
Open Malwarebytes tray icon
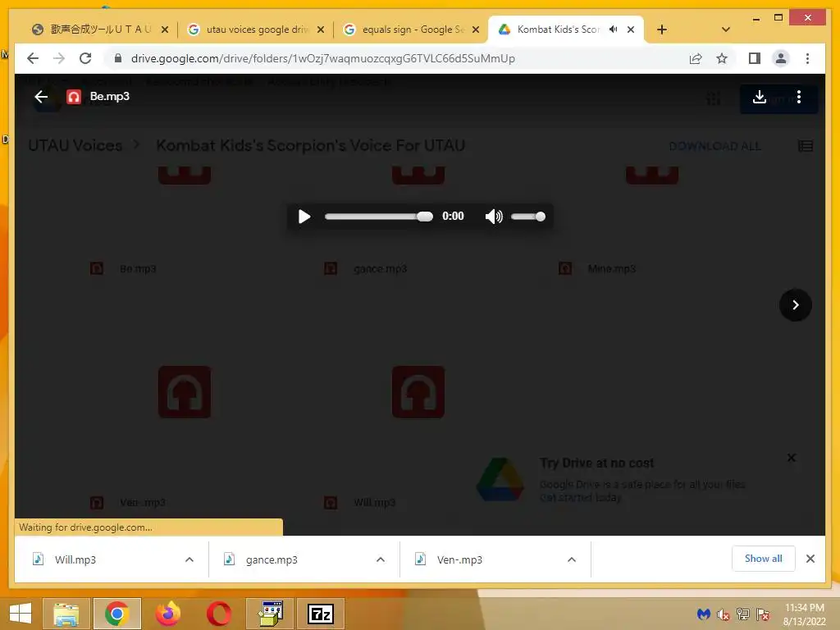point(703,614)
